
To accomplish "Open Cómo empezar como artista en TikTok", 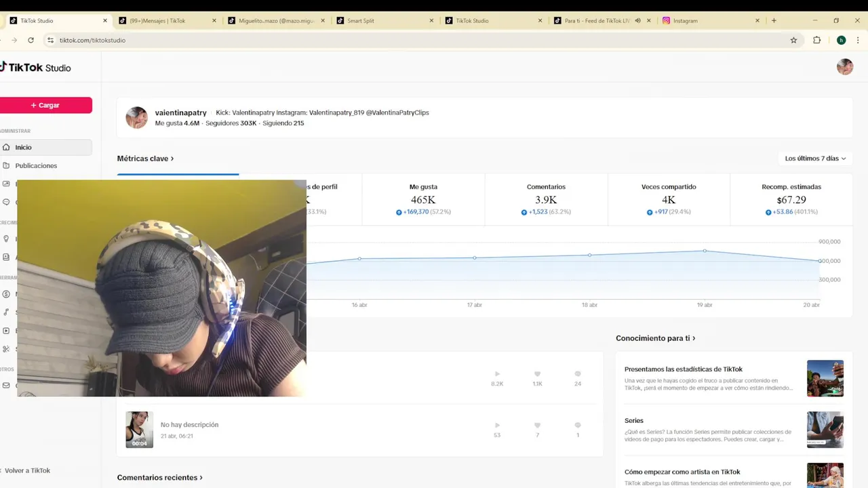I will click(x=682, y=472).
